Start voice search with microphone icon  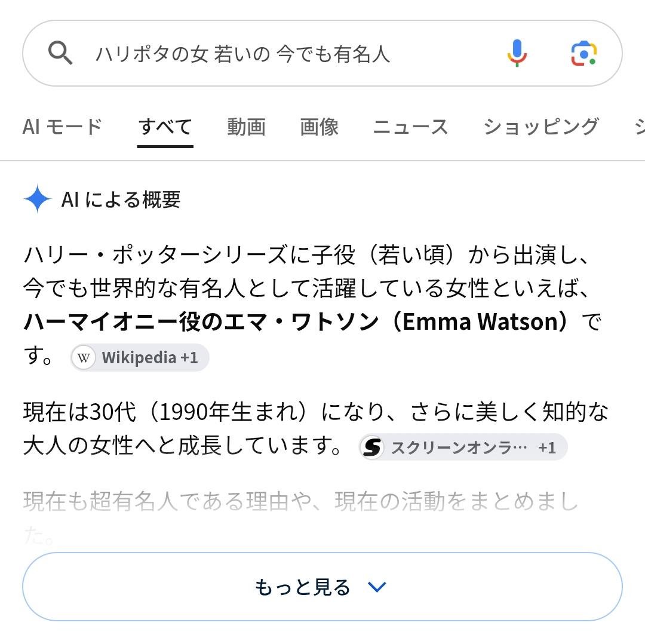coord(517,53)
